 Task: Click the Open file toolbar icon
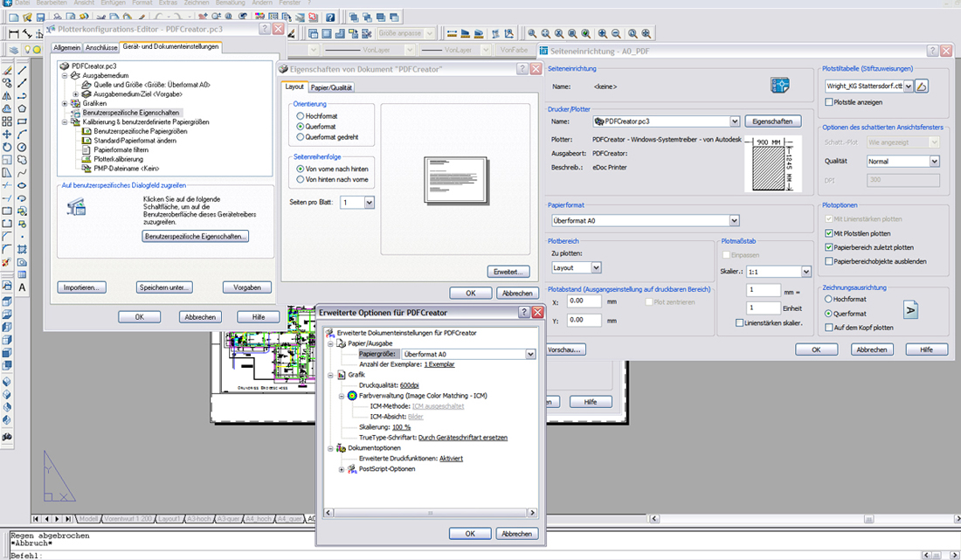[x=27, y=17]
